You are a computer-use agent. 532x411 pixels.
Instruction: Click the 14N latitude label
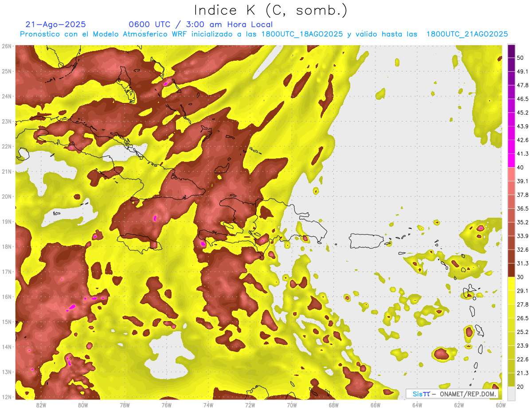(7, 347)
